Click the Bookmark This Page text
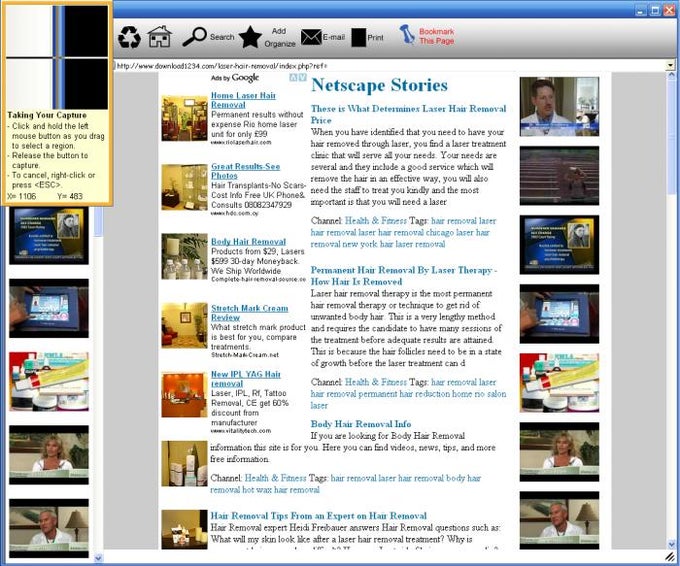 (x=436, y=36)
